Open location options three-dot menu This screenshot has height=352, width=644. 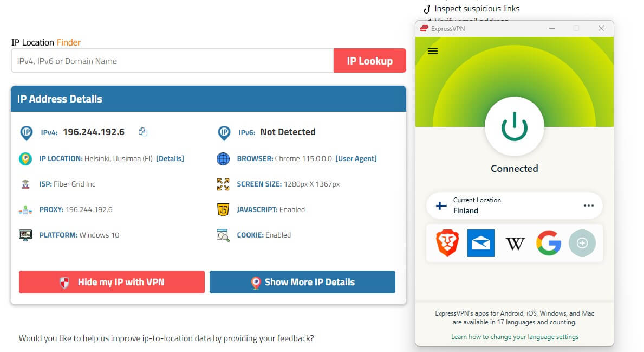tap(589, 206)
